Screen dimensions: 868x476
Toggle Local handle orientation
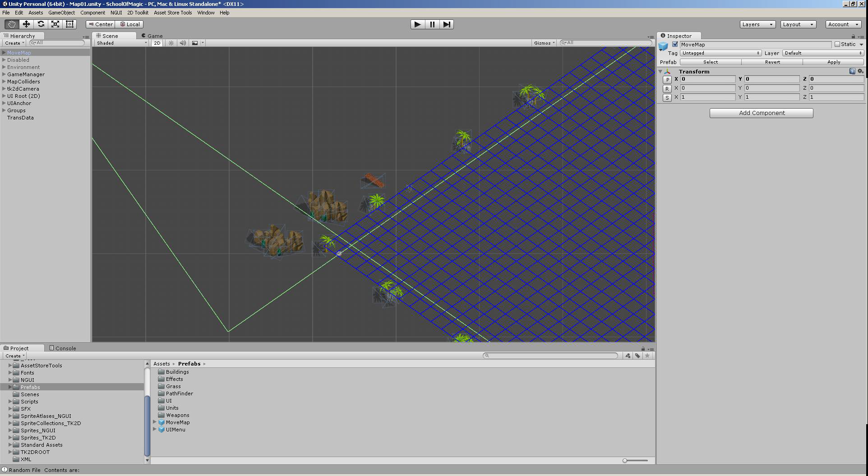coord(130,24)
